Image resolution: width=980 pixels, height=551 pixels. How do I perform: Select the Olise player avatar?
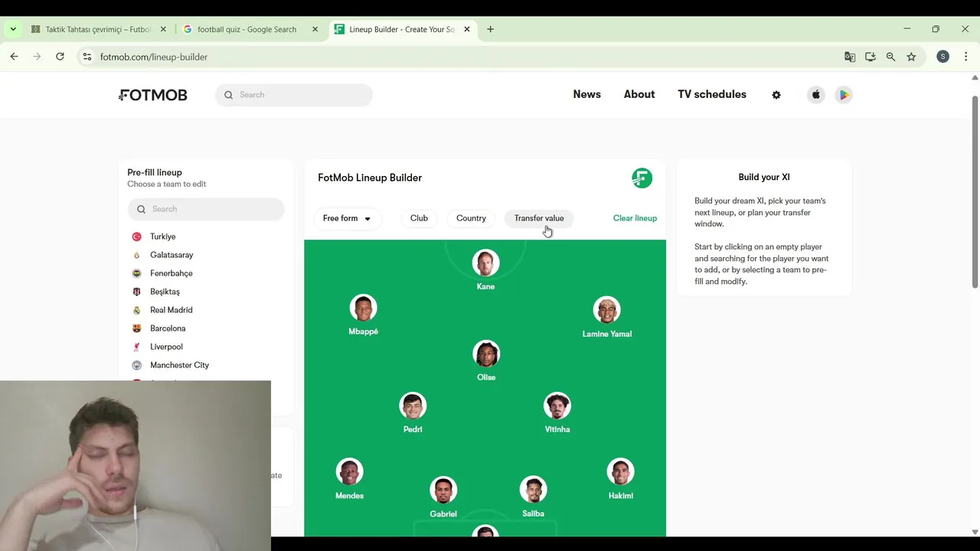486,354
